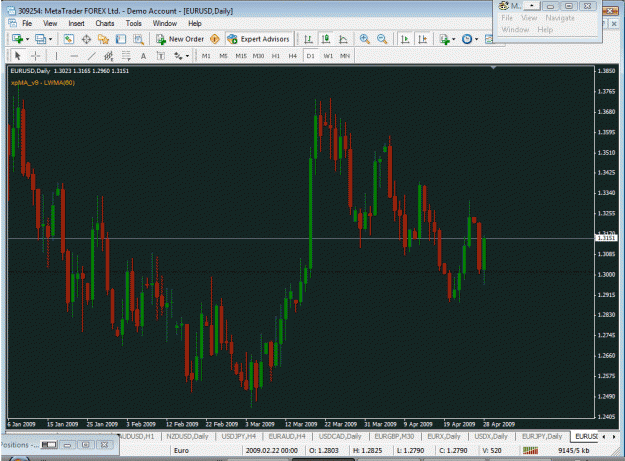Viewport: 625px width, 461px height.
Task: Switch timeframe to H4
Action: (293, 56)
